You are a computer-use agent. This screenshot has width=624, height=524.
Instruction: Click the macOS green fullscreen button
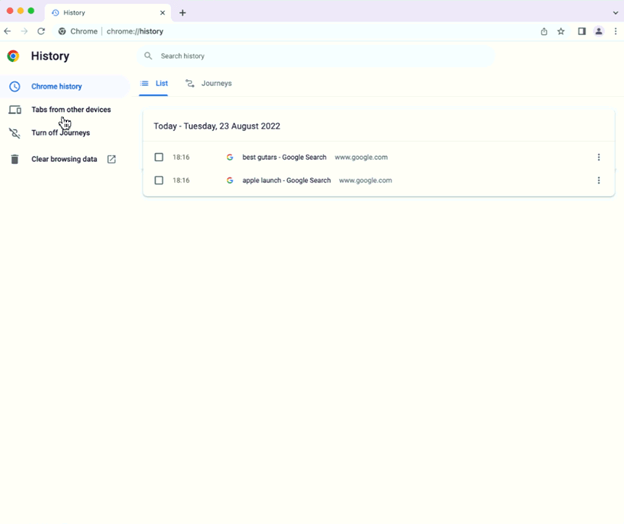coord(31,11)
